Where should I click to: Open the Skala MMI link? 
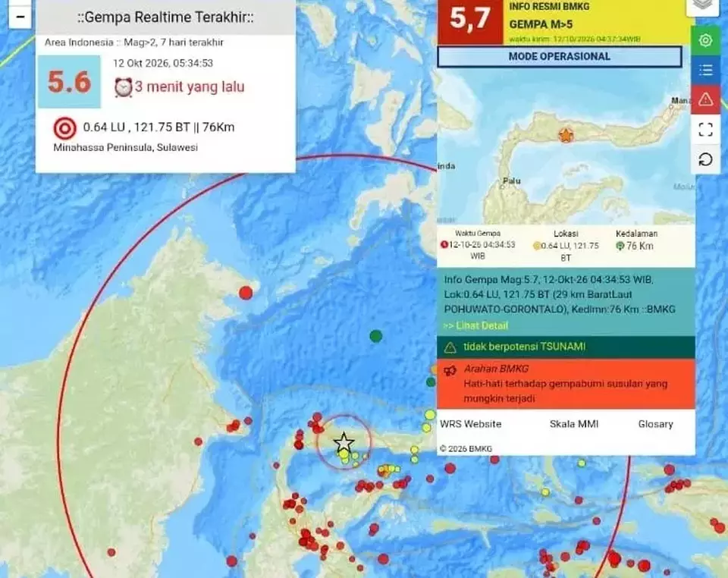point(574,424)
